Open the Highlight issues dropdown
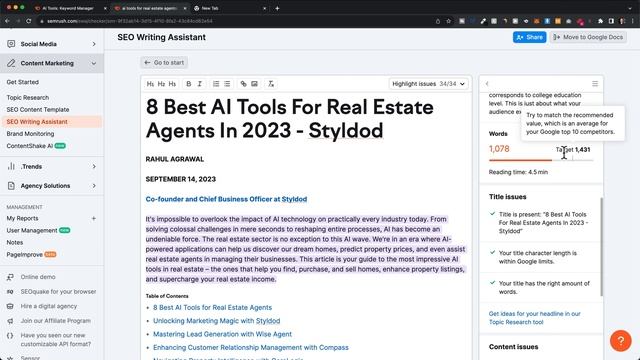 tap(429, 84)
